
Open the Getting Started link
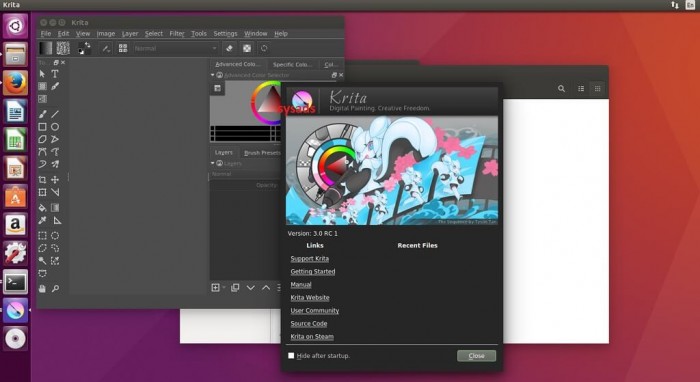coord(312,271)
